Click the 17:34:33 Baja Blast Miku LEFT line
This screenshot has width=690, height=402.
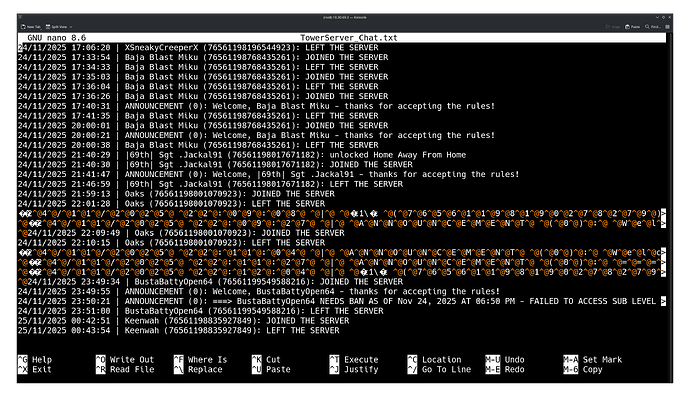tap(198, 67)
